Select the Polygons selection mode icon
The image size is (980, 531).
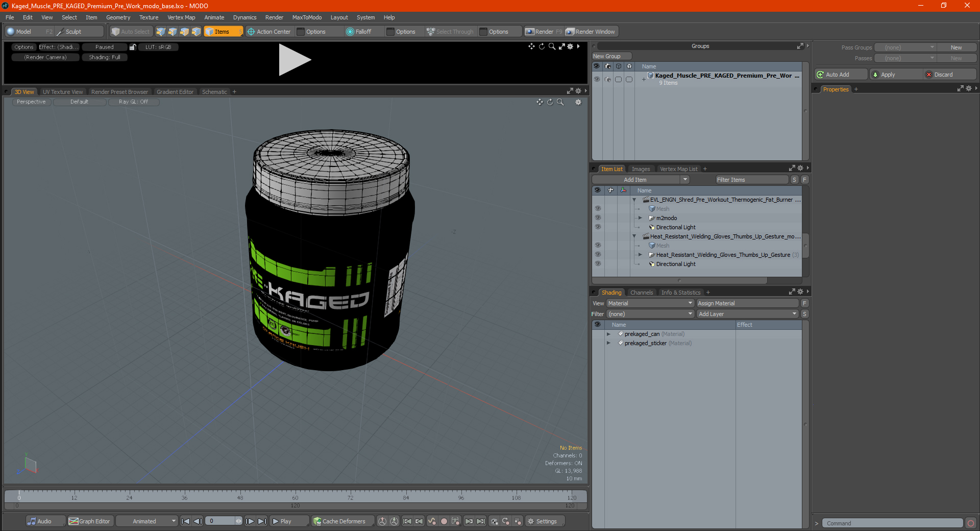tap(184, 32)
